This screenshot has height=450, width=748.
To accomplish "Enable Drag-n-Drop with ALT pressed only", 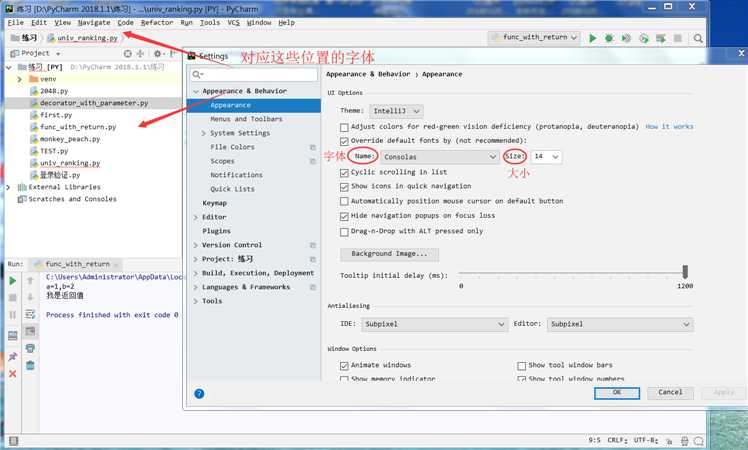I will 344,232.
